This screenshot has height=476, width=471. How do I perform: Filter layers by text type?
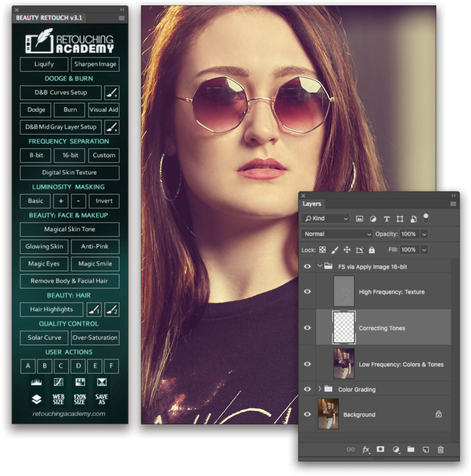386,218
